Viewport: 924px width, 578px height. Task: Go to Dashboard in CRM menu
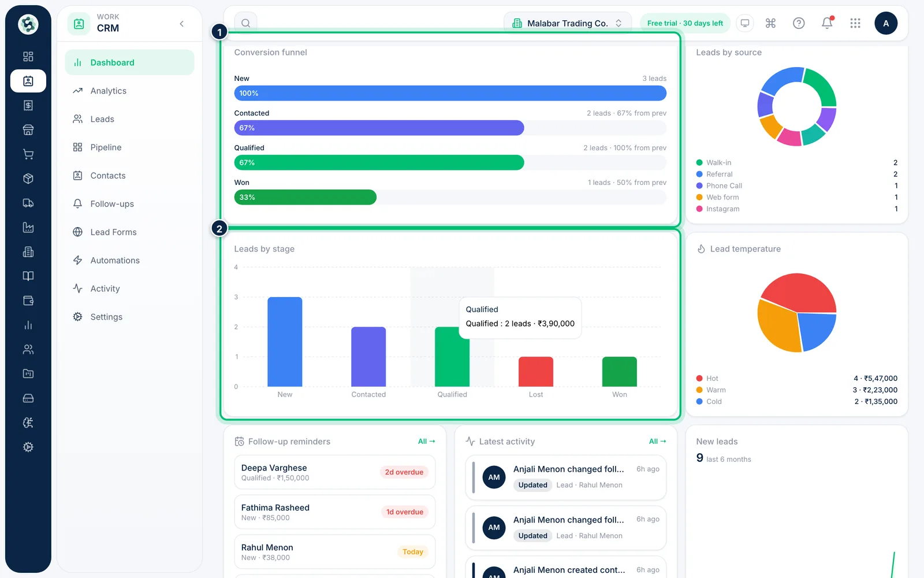point(129,62)
